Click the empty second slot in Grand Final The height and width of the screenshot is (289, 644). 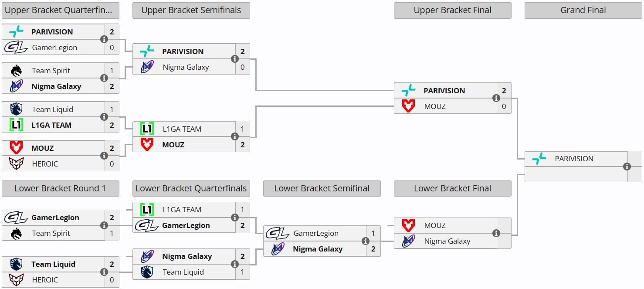(576, 174)
